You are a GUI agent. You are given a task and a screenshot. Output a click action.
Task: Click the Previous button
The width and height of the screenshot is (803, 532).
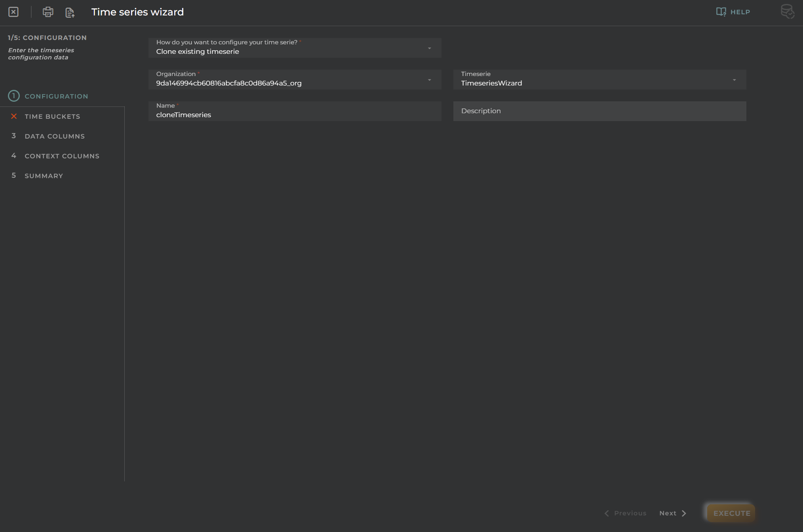[x=625, y=513]
